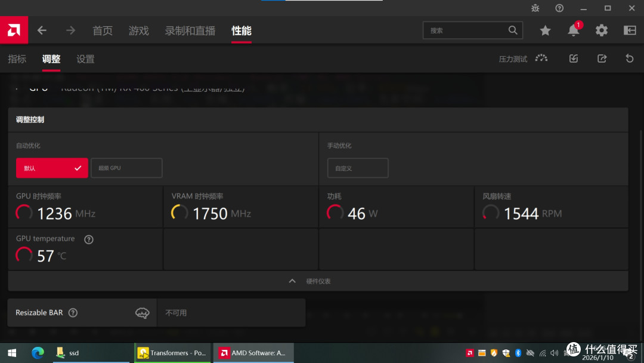Choose 自定义 manual tuning
Screen dimensions: 644x363
tap(358, 168)
